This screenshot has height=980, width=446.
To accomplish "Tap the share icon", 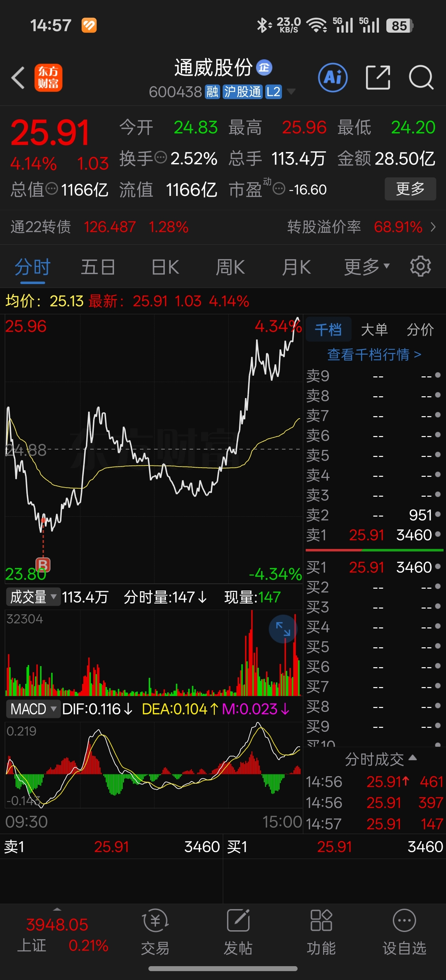I will (378, 78).
